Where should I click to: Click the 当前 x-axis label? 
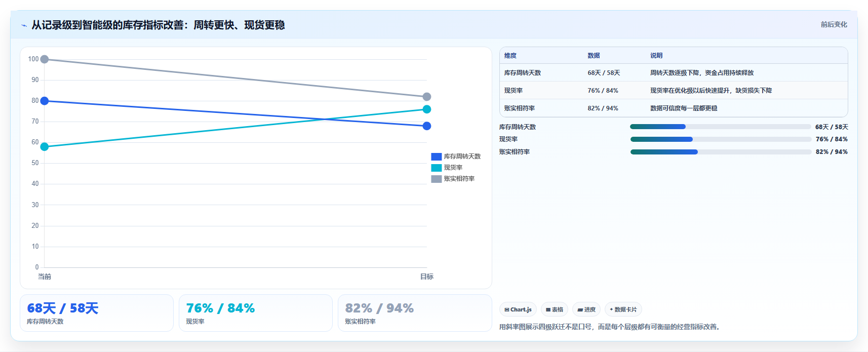pyautogui.click(x=45, y=277)
